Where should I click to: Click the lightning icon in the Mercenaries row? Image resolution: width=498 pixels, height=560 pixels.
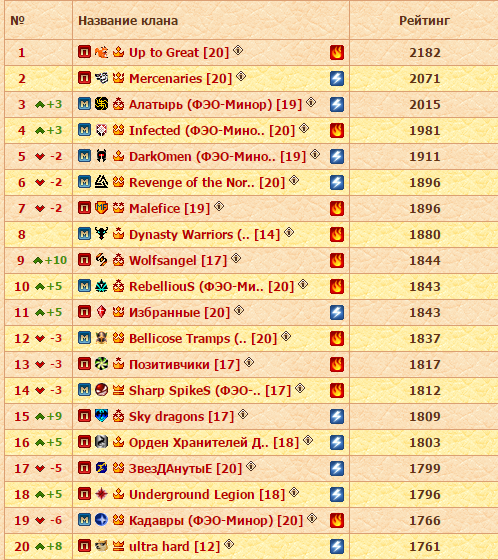(337, 79)
